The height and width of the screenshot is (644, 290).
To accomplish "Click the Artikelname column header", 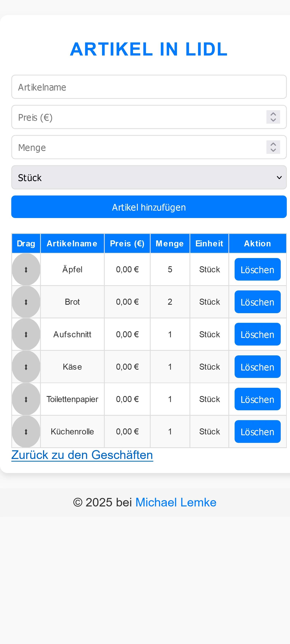I will point(72,243).
